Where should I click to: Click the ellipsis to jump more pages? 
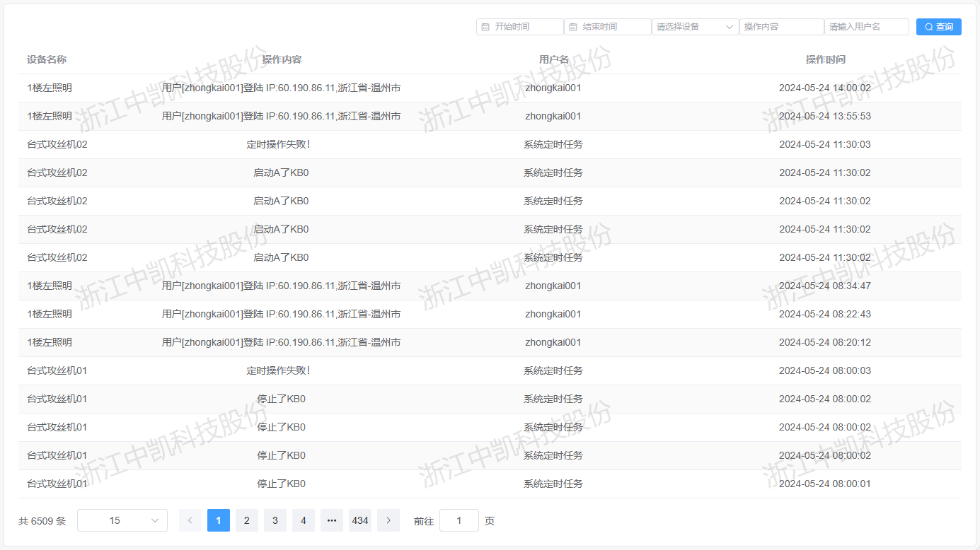[x=331, y=520]
